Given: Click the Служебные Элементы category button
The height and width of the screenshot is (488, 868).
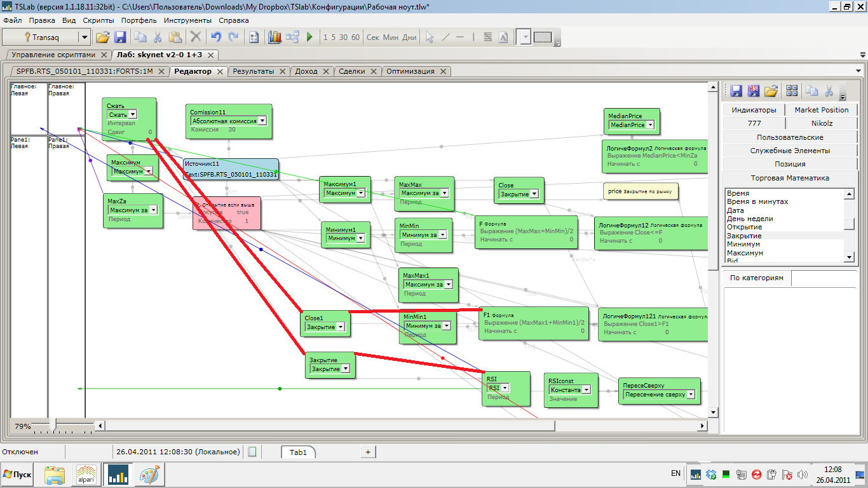Looking at the screenshot, I should click(x=785, y=151).
